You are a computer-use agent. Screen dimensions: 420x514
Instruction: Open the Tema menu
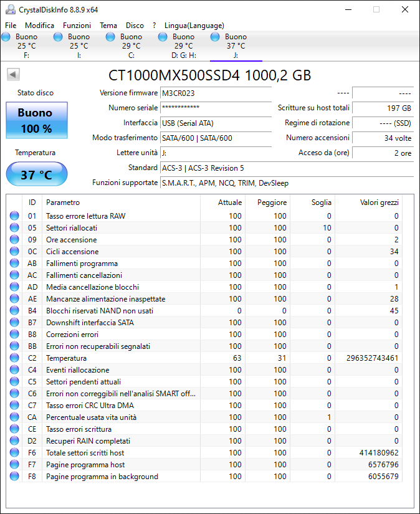click(x=108, y=26)
